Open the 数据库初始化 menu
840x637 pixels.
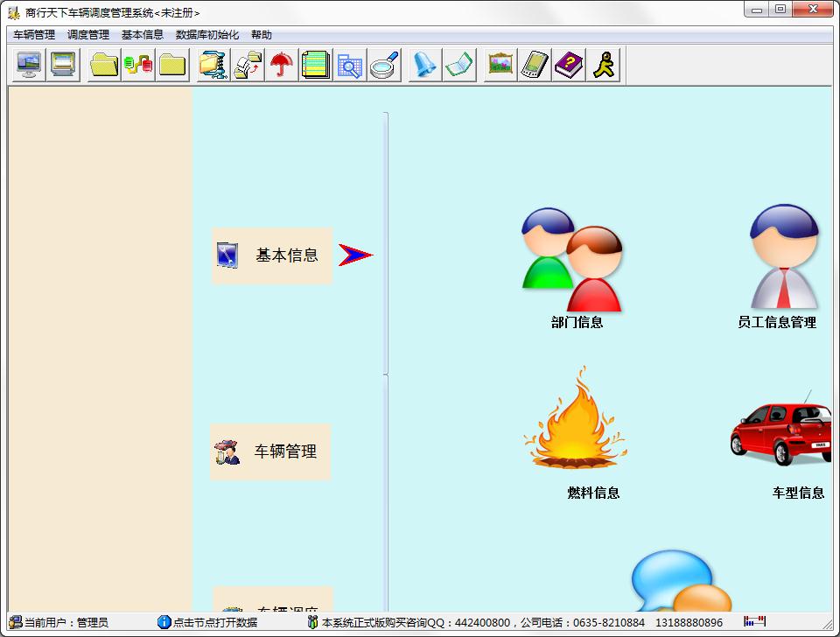[x=207, y=35]
